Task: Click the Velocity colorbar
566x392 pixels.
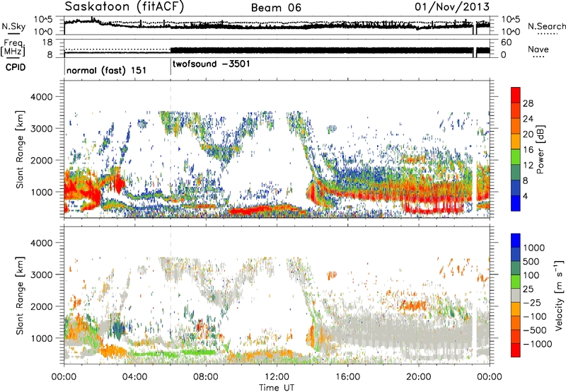Action: (516, 295)
